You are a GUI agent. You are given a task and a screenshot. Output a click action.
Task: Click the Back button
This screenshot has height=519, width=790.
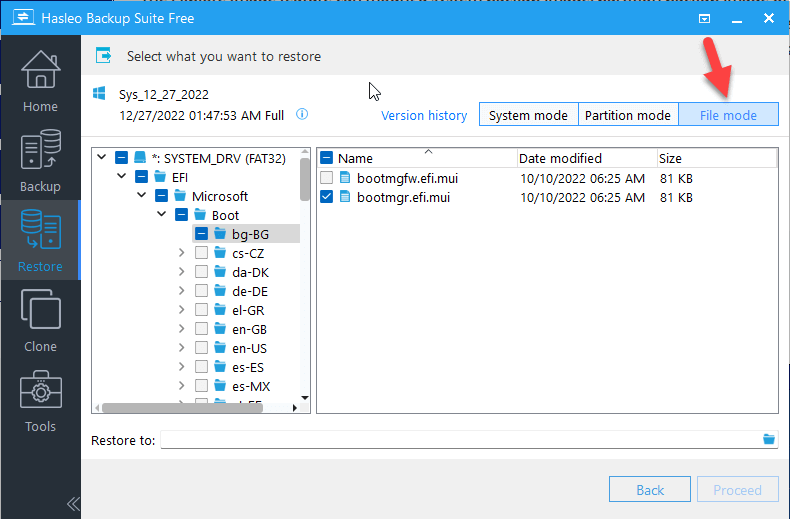[x=650, y=490]
